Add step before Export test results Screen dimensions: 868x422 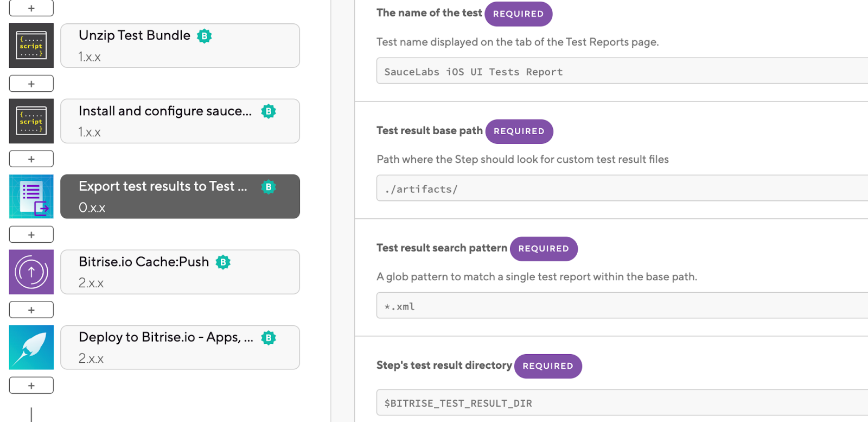click(31, 159)
